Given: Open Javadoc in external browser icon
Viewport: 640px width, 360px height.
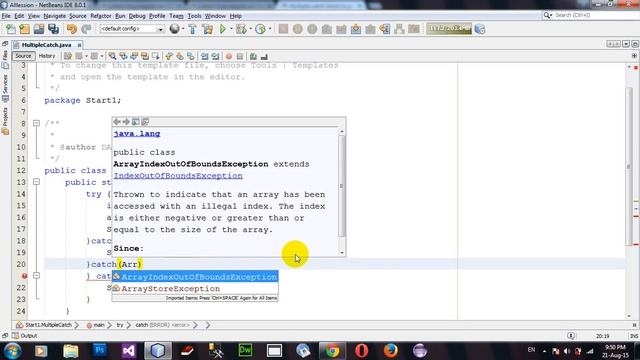Looking at the screenshot, I should tap(136, 122).
